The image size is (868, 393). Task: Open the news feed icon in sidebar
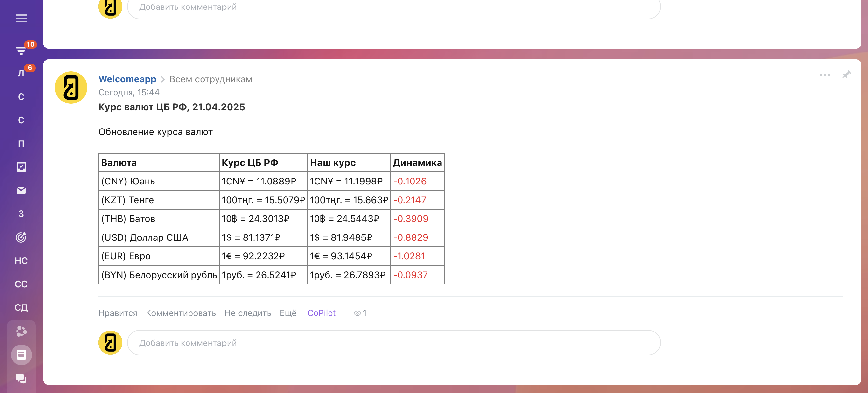click(21, 355)
